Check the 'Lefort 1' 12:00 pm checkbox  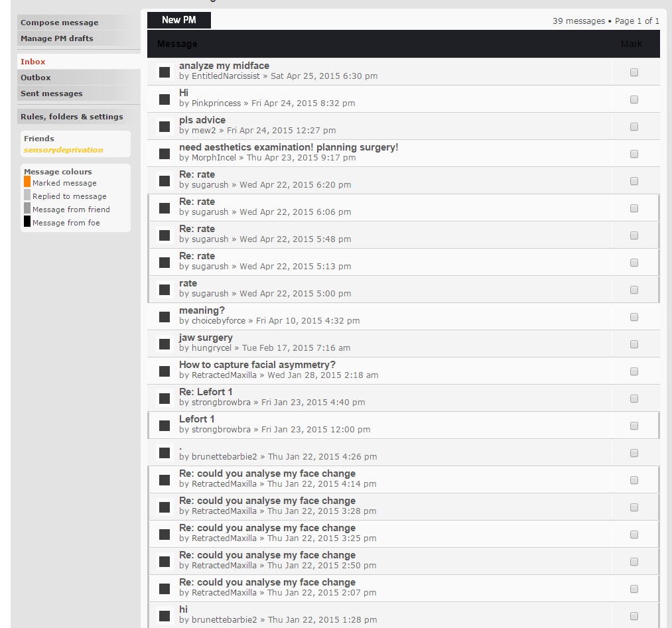[634, 426]
